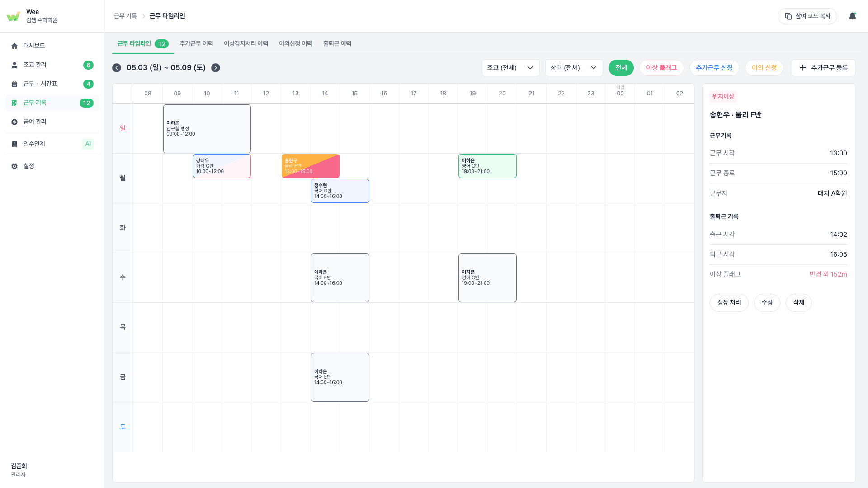868x488 pixels.
Task: Click the 위치이상 tag in detail panel
Action: 723,96
